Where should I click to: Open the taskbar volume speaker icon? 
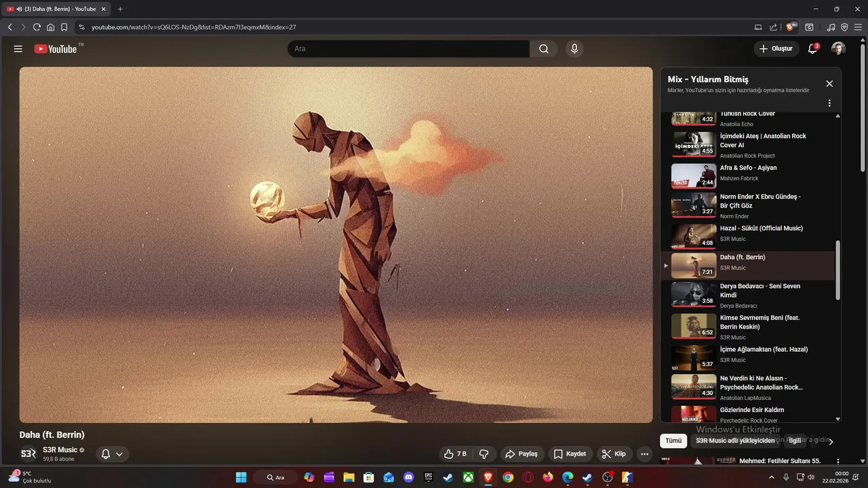(811, 477)
